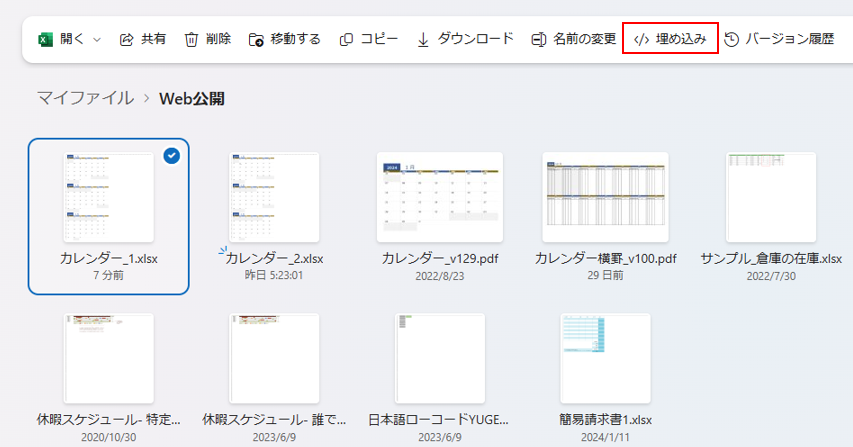Click the ダウンロード arrow icon
Image resolution: width=853 pixels, height=447 pixels.
pos(423,40)
